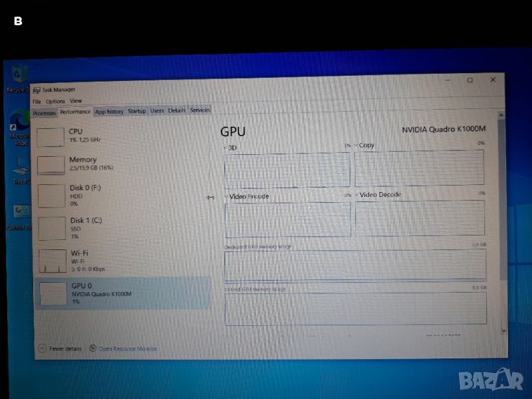Open the Options menu
The height and width of the screenshot is (399, 532).
(55, 101)
